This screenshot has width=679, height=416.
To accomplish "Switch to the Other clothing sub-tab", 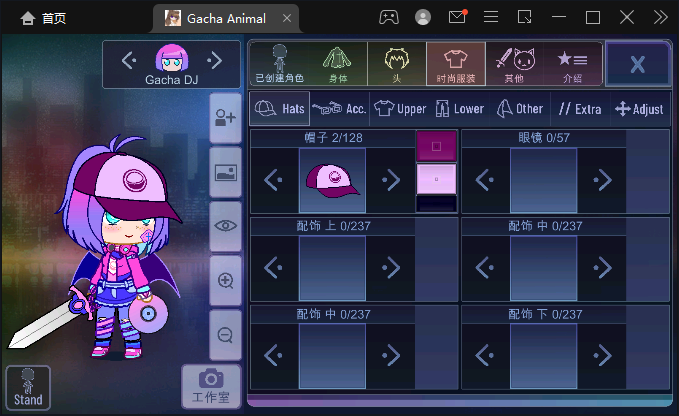I will (x=520, y=109).
